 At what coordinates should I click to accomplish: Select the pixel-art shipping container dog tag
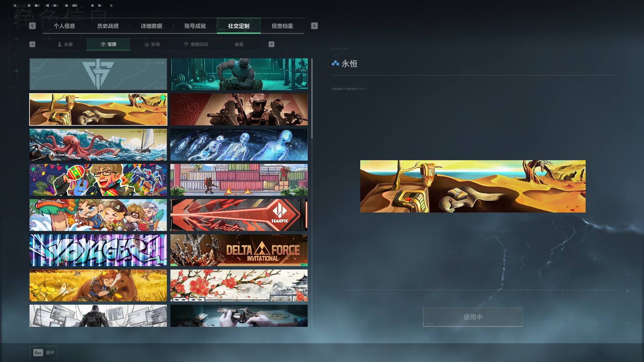click(x=239, y=180)
